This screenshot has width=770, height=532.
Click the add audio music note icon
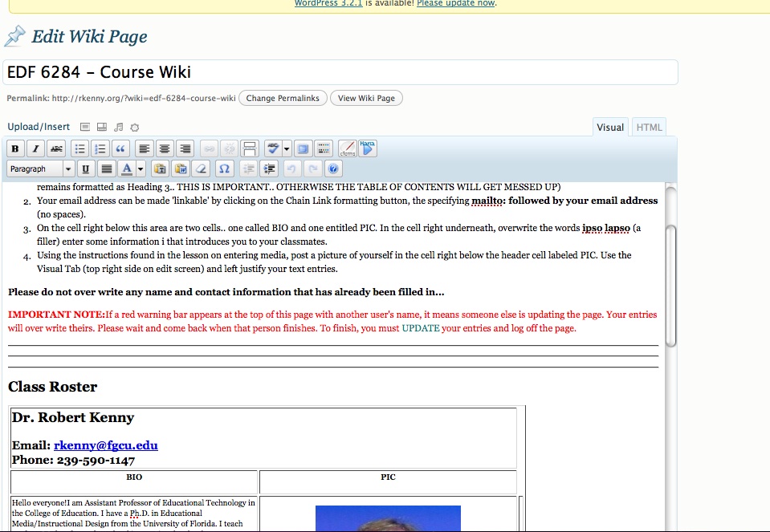[119, 127]
